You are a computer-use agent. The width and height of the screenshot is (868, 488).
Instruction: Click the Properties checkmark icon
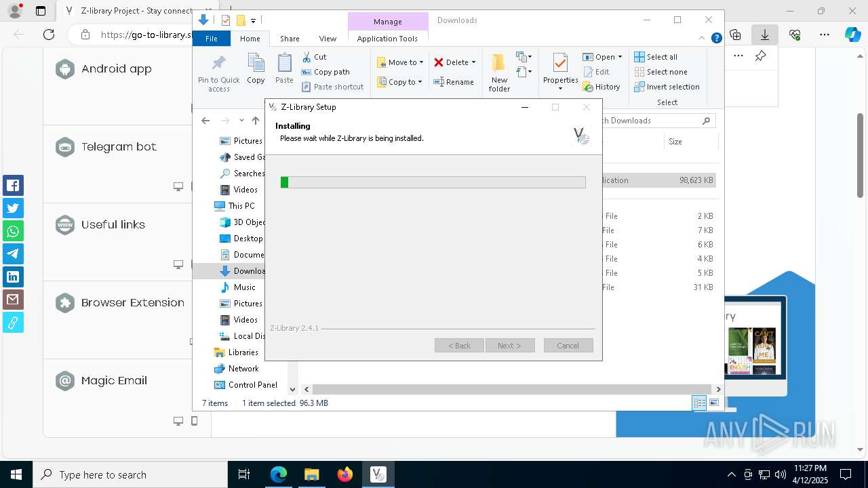click(x=560, y=63)
